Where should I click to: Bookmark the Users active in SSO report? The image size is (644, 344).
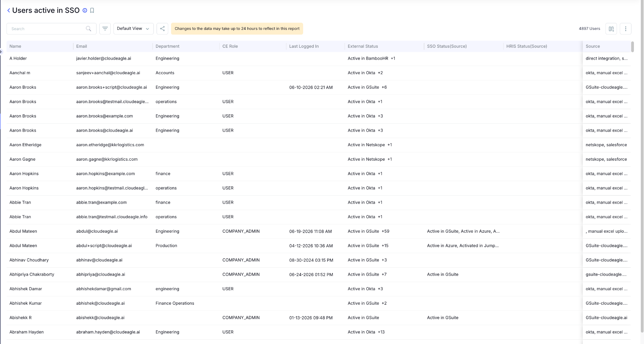point(92,10)
